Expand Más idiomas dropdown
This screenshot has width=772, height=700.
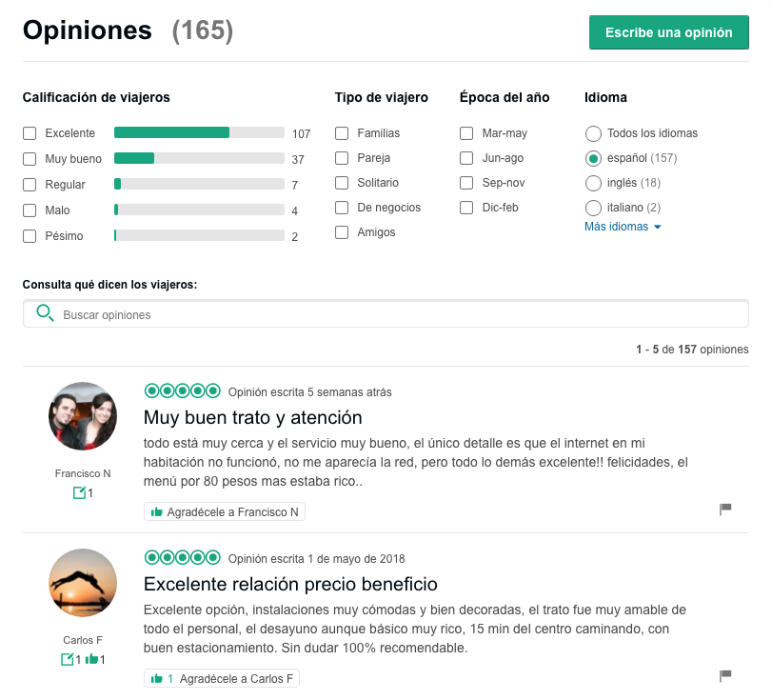(623, 227)
